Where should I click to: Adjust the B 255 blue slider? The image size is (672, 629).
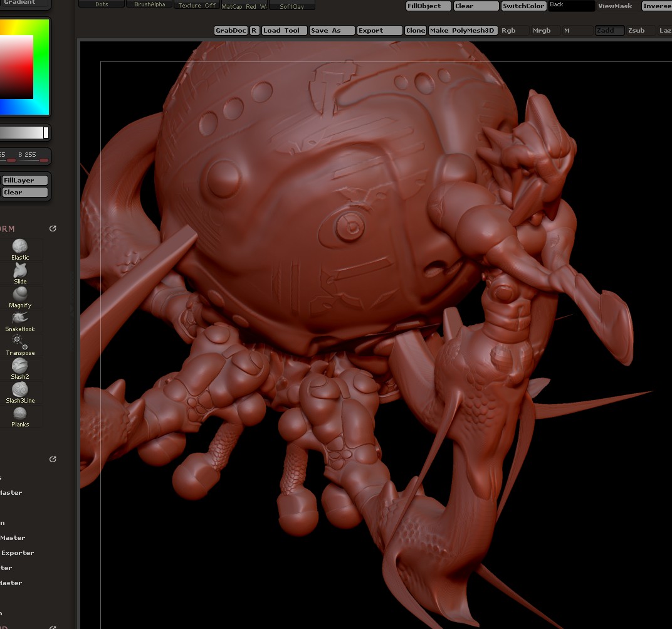[x=33, y=156]
